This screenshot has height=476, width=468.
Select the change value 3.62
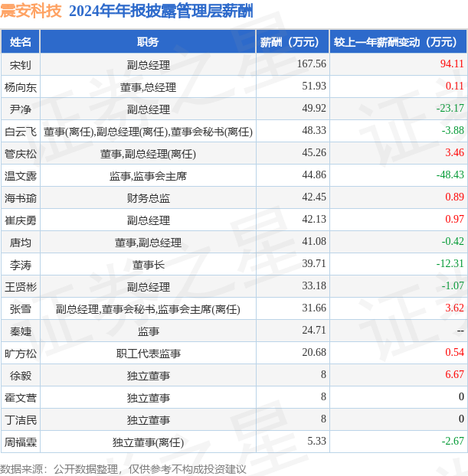(x=455, y=308)
